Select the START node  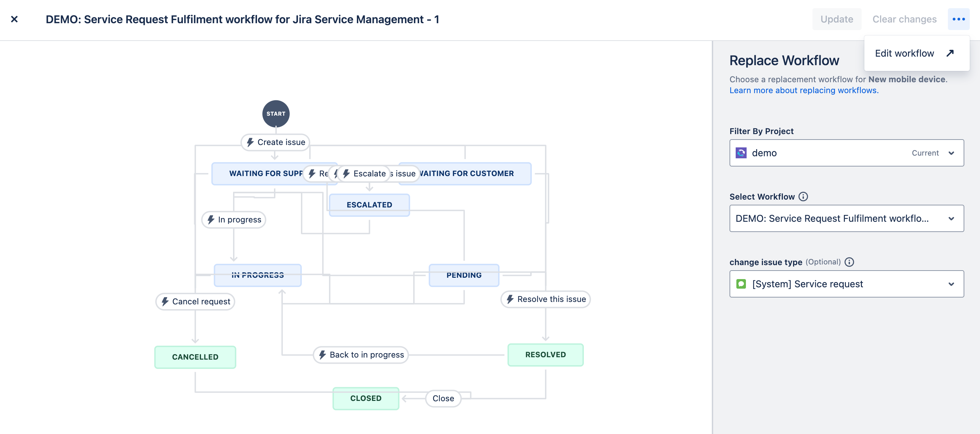coord(276,114)
